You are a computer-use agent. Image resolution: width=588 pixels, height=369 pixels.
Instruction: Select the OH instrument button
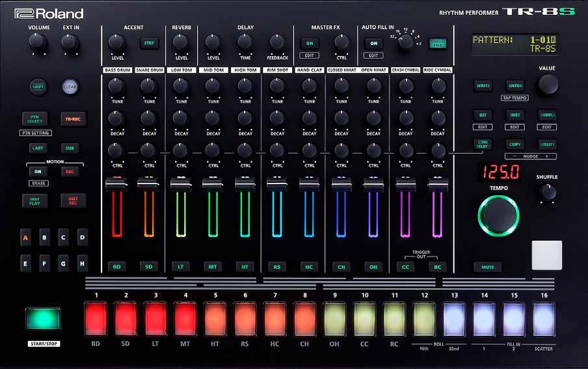[x=373, y=267]
